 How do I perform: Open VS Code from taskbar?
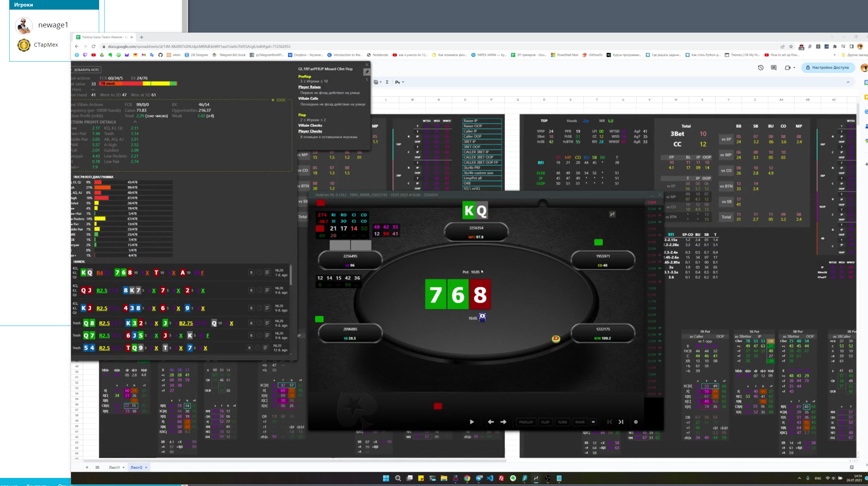click(490, 478)
